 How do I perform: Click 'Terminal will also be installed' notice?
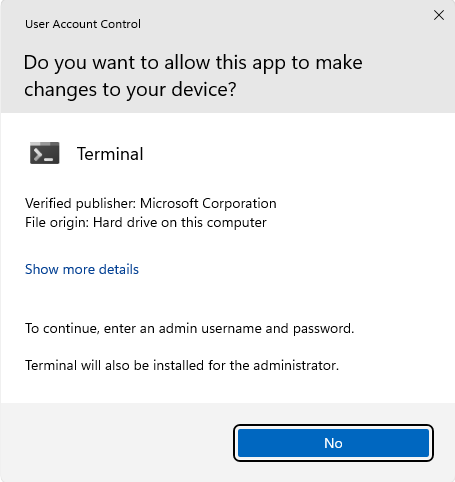(x=182, y=365)
